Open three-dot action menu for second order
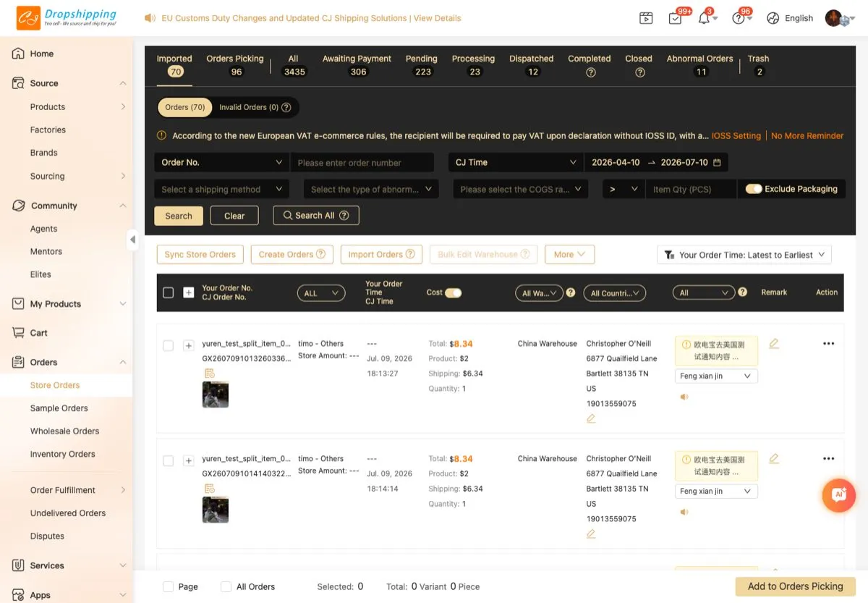 829,458
